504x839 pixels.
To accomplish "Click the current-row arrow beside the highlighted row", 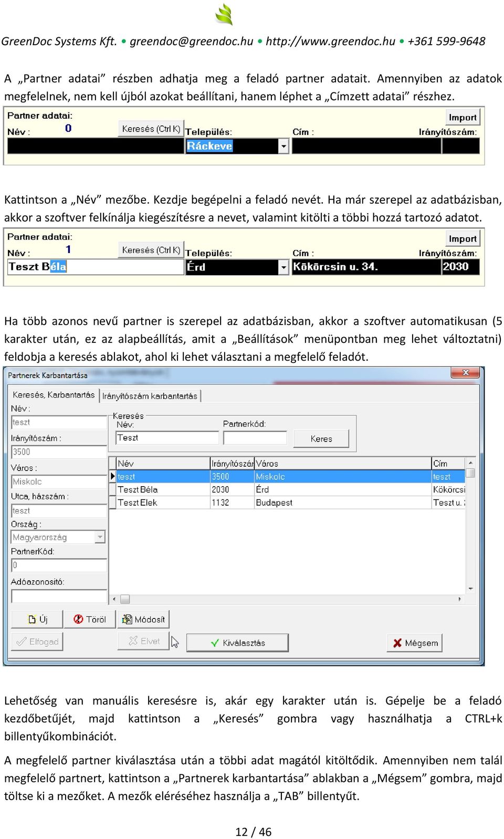I will (112, 477).
